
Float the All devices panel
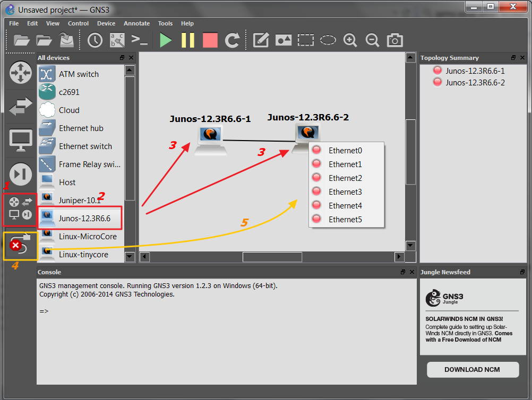pyautogui.click(x=122, y=58)
